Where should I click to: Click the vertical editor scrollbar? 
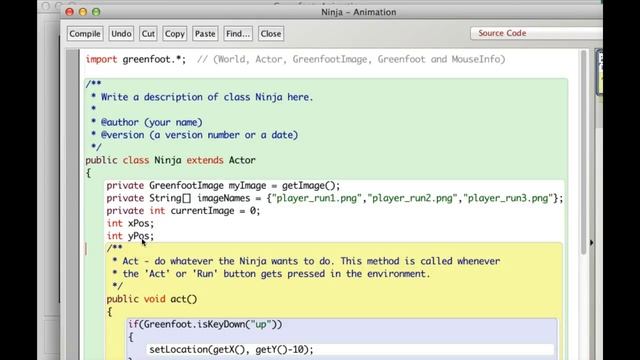coord(583,151)
